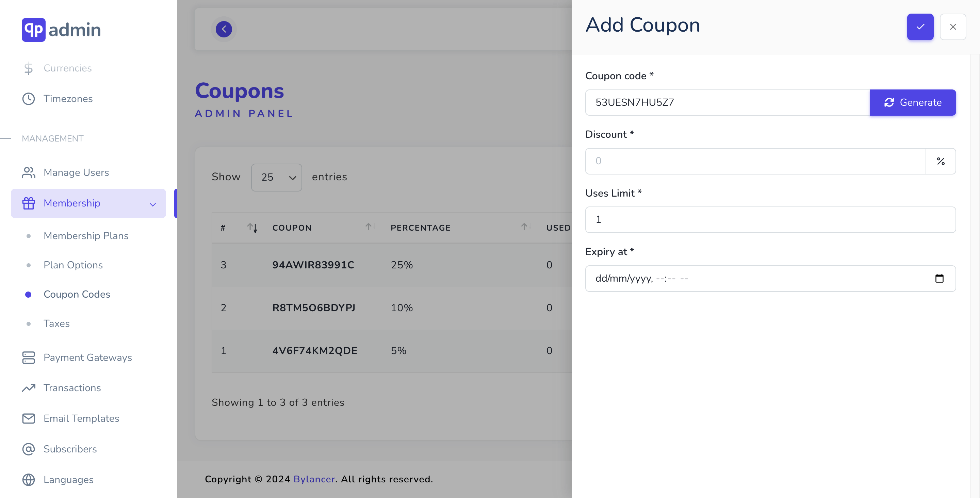This screenshot has width=980, height=498.
Task: Open the calendar picker in Expiry field
Action: (939, 279)
